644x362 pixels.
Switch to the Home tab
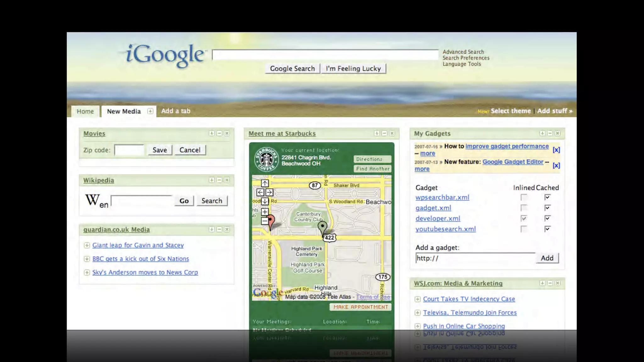click(x=85, y=111)
